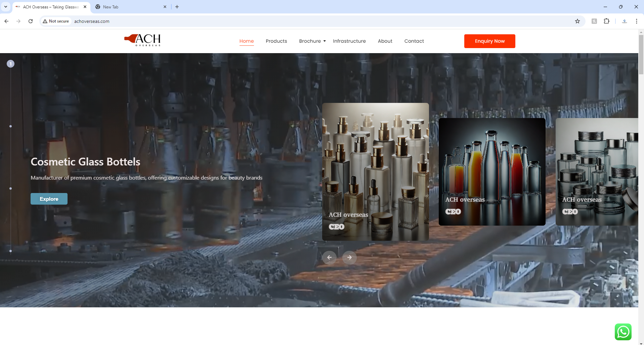Screen dimensions: 644x345
Task: Click the address bar URL achoverseas.com
Action: (92, 21)
